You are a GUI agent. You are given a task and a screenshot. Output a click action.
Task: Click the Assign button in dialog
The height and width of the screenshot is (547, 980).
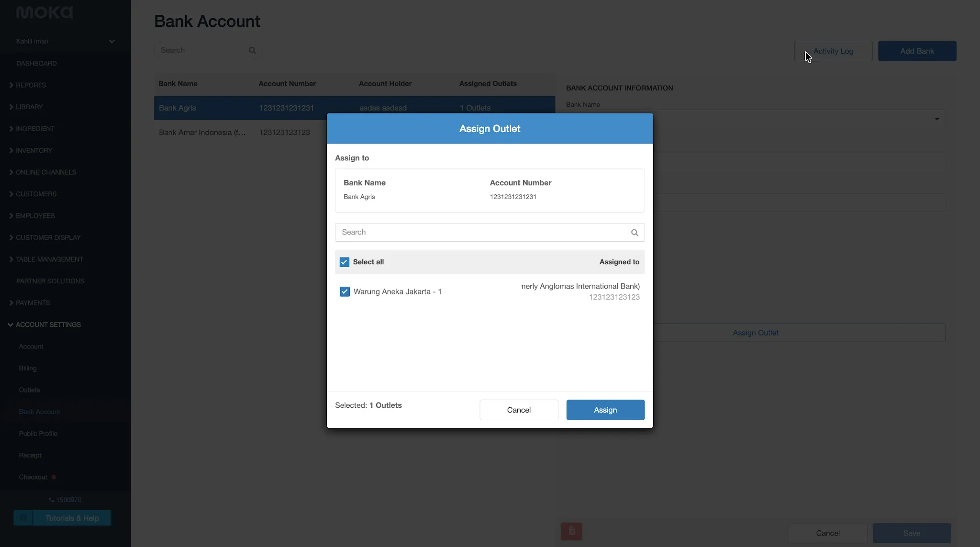[605, 410]
